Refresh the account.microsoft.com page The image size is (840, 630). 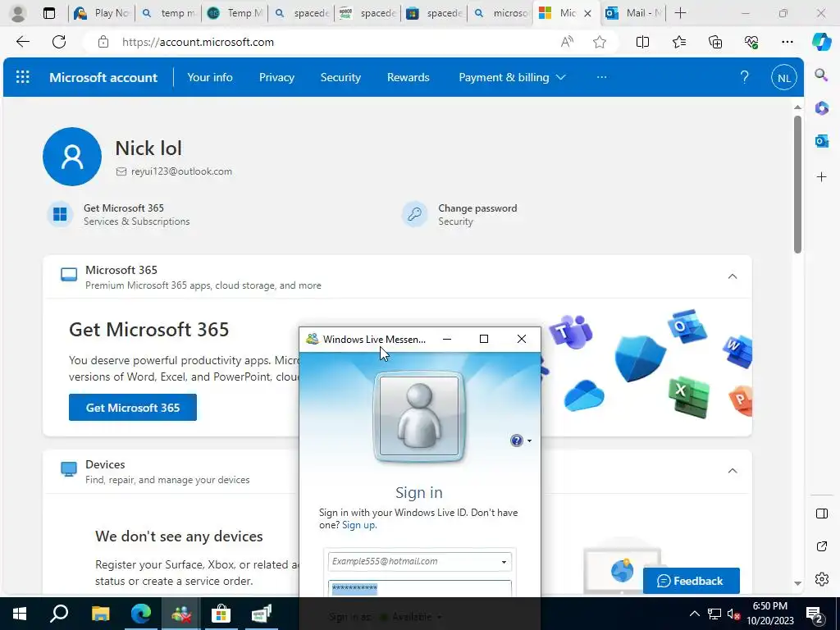click(59, 42)
